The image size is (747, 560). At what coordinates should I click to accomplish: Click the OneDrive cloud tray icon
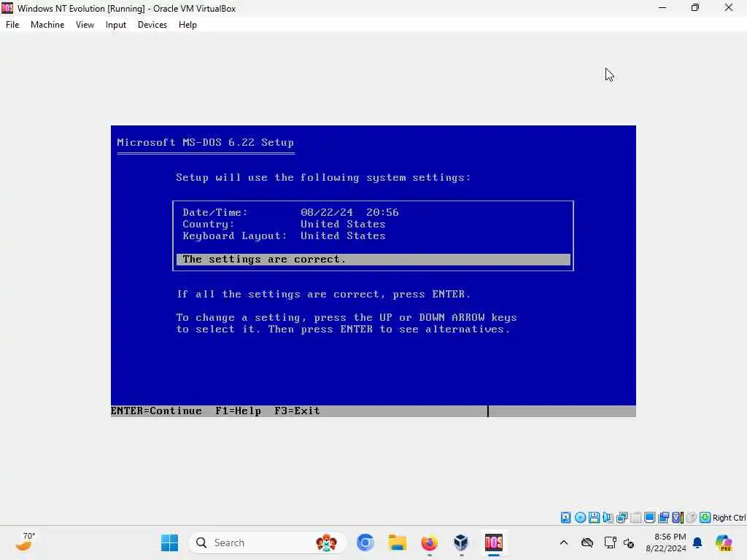point(587,542)
